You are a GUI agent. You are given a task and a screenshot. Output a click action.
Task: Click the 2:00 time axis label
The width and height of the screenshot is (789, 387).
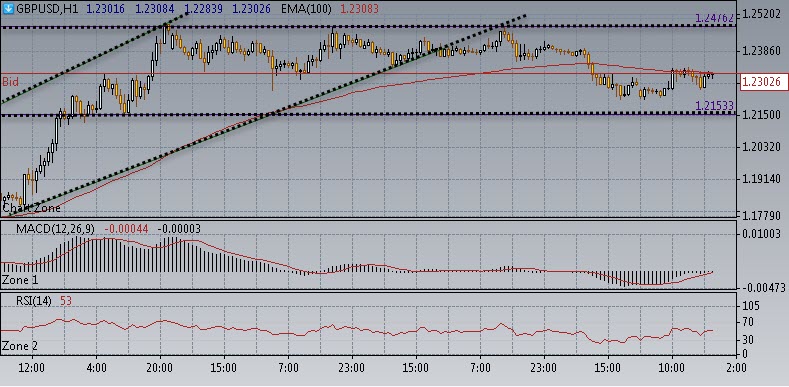click(x=736, y=368)
